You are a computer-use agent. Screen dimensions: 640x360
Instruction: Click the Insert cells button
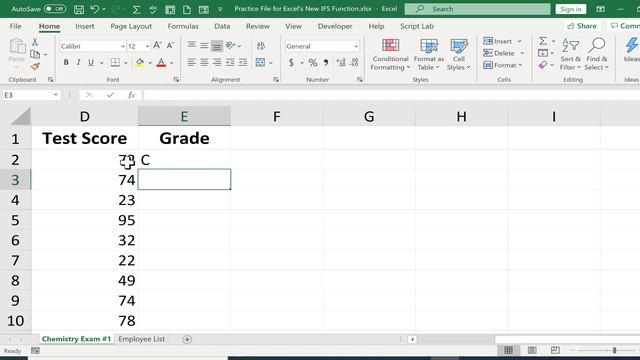click(502, 41)
